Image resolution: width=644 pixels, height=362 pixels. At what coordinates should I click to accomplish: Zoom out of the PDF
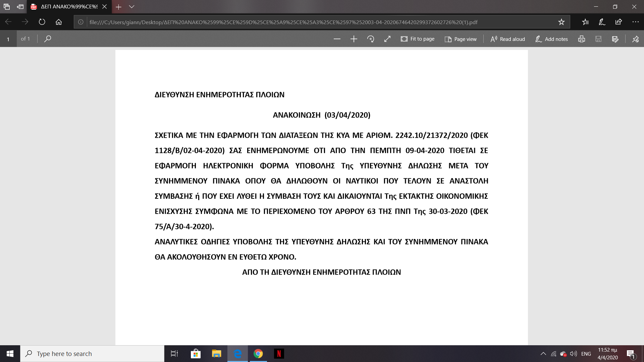(337, 39)
